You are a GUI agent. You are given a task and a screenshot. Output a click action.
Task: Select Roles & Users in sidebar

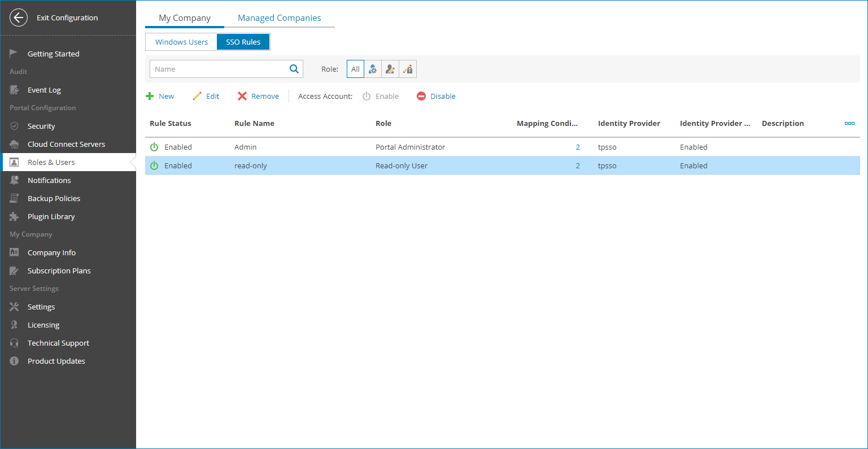(x=51, y=162)
